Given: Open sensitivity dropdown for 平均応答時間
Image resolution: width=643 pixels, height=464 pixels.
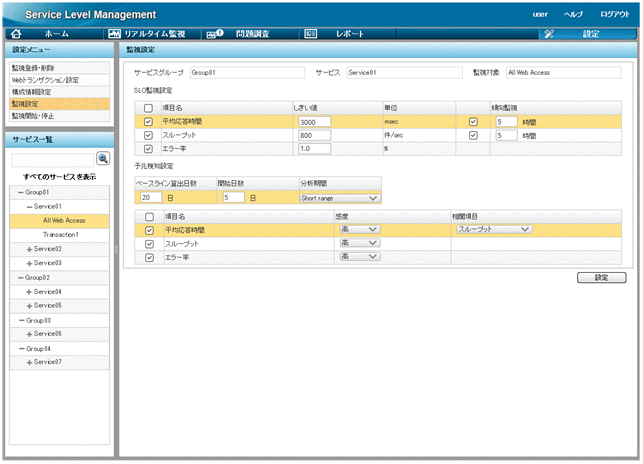Looking at the screenshot, I should [x=359, y=229].
